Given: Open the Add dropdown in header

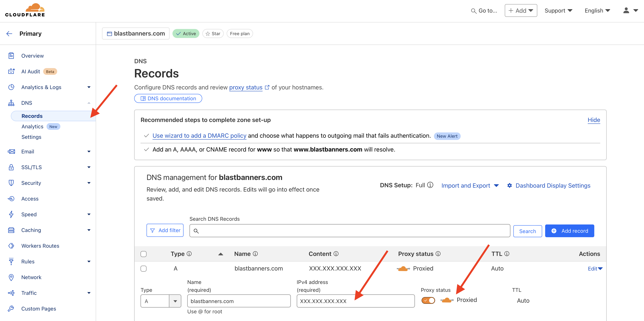Looking at the screenshot, I should click(521, 10).
